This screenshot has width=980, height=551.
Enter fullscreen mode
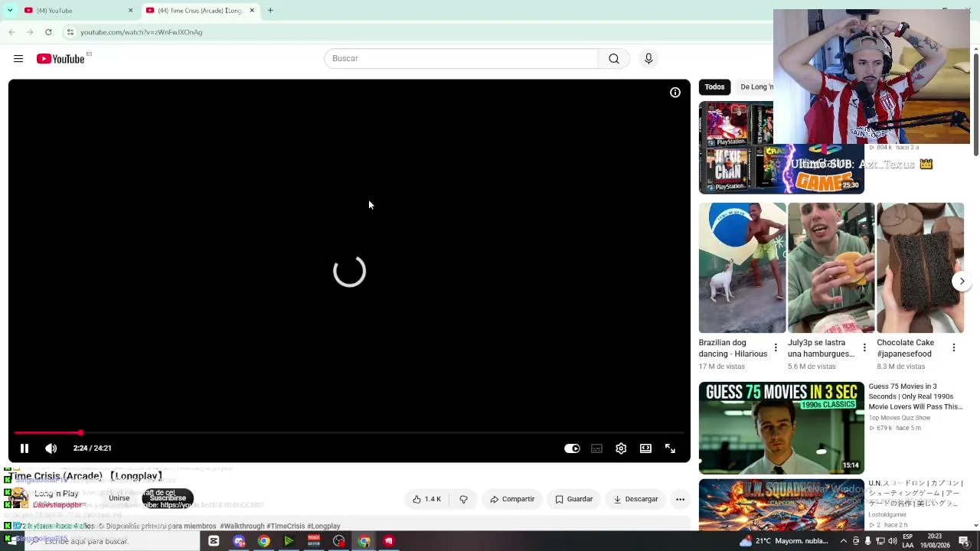670,448
